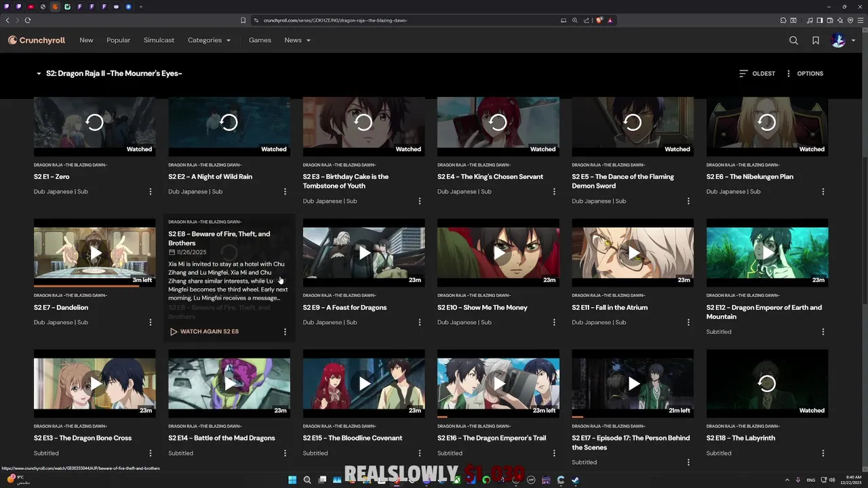Screen dimensions: 868x488
Task: Open the Simulcast page
Action: click(x=159, y=40)
